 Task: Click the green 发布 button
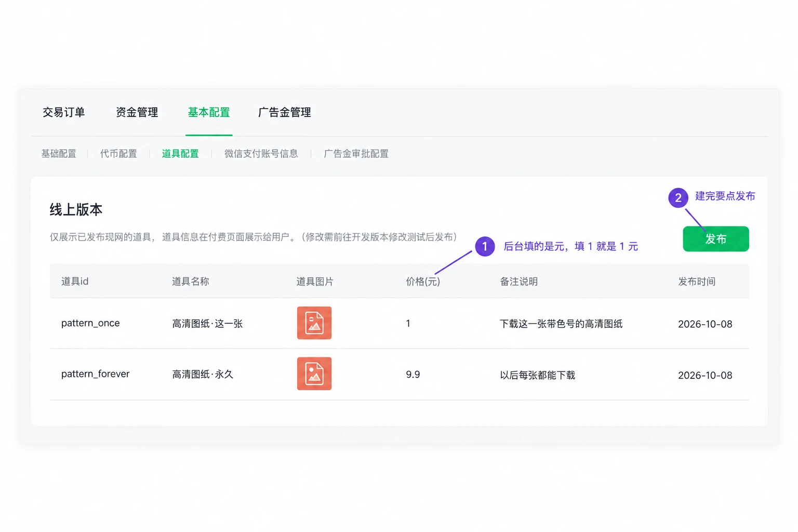click(x=716, y=239)
